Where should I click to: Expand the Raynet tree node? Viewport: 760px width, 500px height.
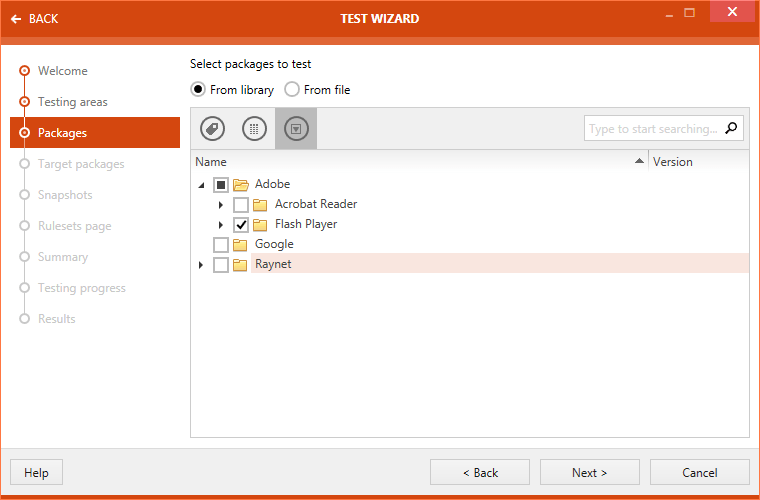pyautogui.click(x=201, y=265)
